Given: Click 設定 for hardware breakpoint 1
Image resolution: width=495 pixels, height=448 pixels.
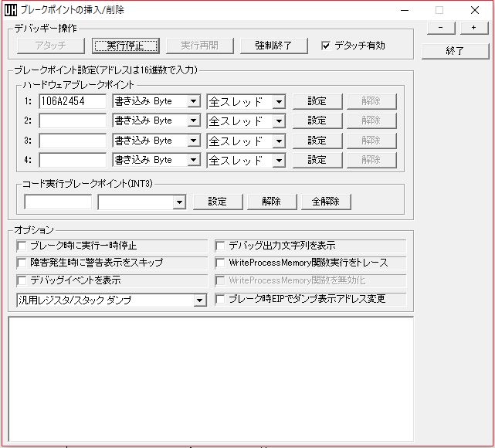Looking at the screenshot, I should pos(317,101).
